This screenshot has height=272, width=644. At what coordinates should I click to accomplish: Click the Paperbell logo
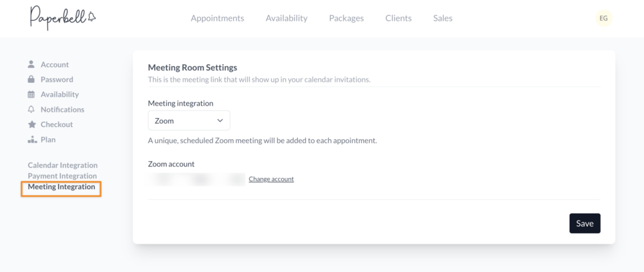(62, 18)
